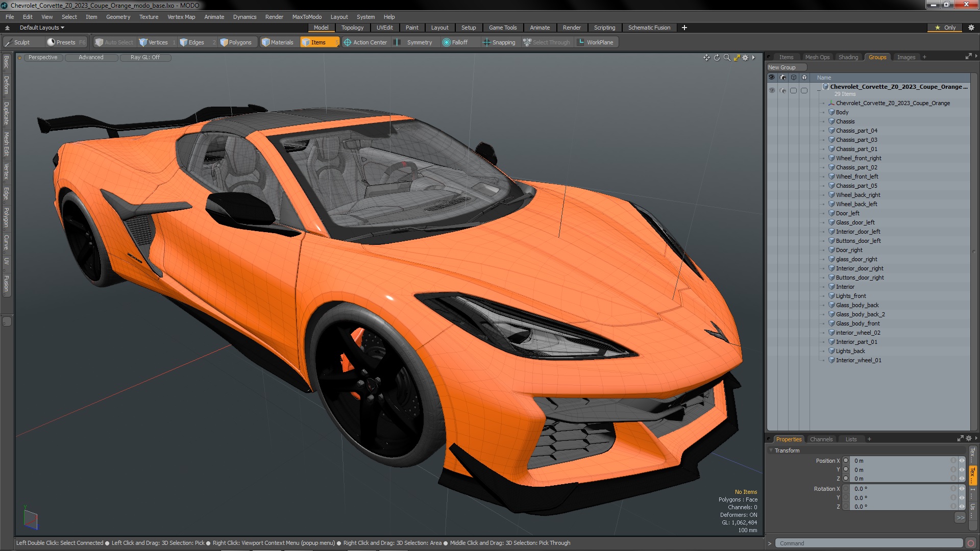
Task: Toggle the Falloff tool
Action: 455,42
